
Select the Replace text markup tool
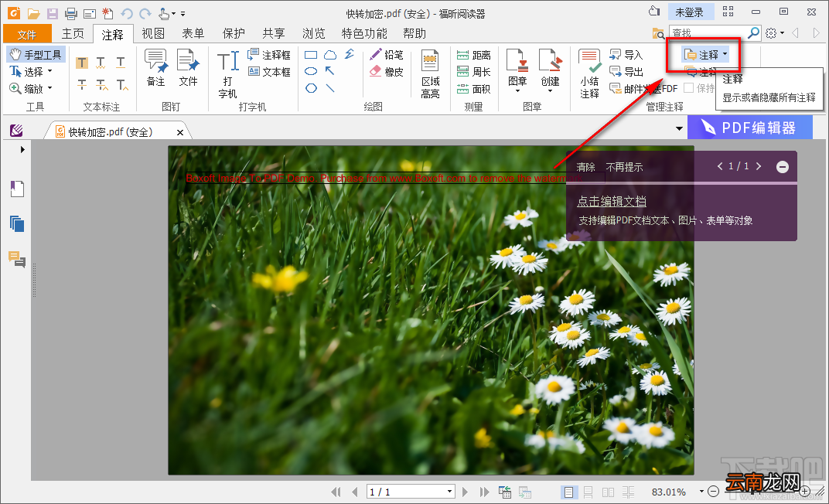click(102, 84)
